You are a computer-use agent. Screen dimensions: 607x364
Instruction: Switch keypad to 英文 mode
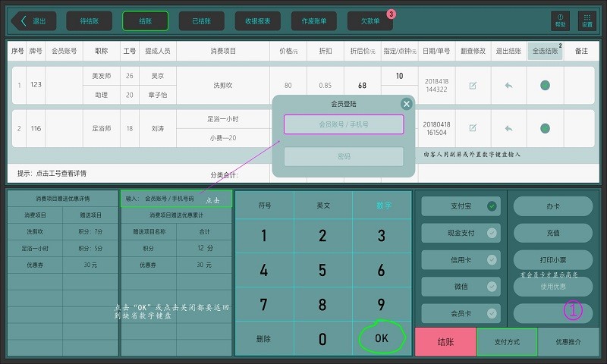(x=323, y=206)
